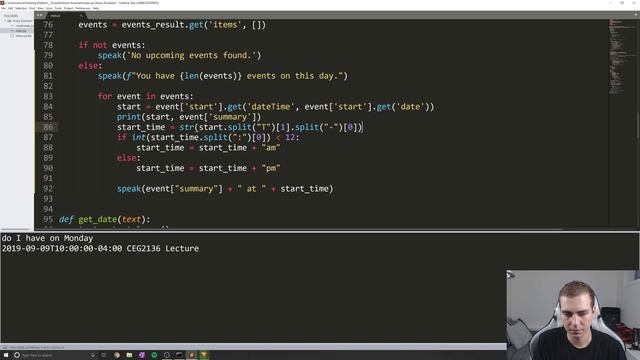Image resolution: width=640 pixels, height=360 pixels.
Task: Click the 'for event in events:' line
Action: pyautogui.click(x=145, y=96)
